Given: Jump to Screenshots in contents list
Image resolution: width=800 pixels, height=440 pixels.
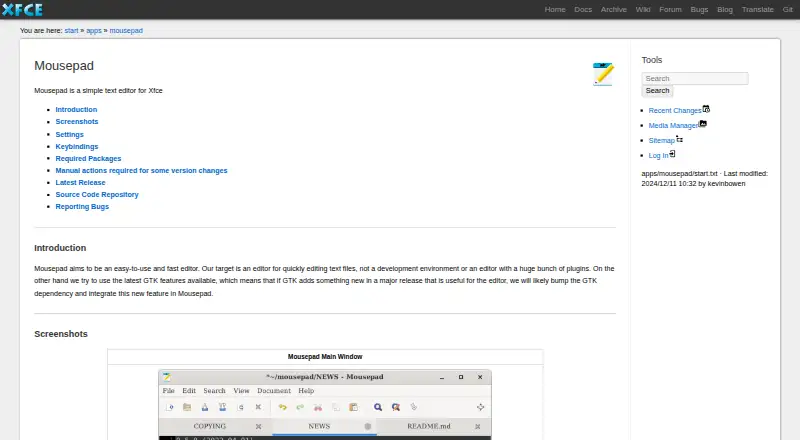Looking at the screenshot, I should 77,121.
